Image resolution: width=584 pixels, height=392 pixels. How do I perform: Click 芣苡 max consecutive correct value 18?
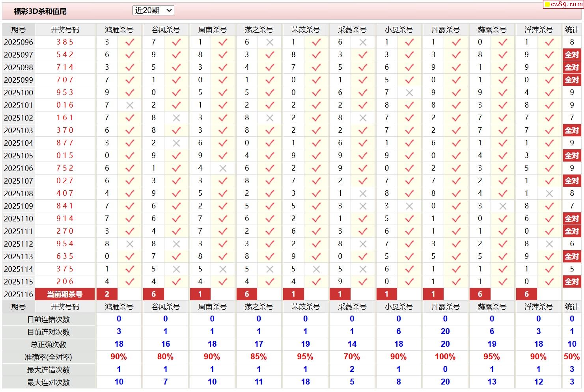(x=305, y=382)
